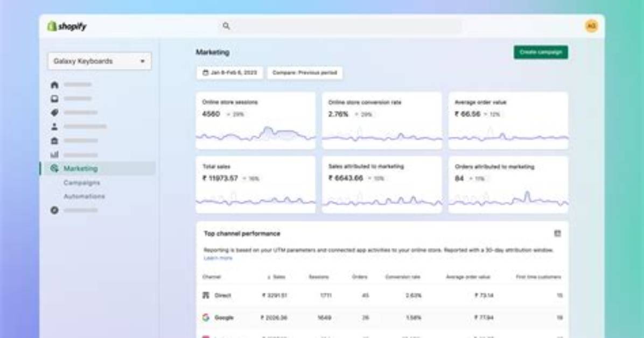644x338 pixels.
Task: Open Finances via bank building icon
Action: pyautogui.click(x=54, y=140)
